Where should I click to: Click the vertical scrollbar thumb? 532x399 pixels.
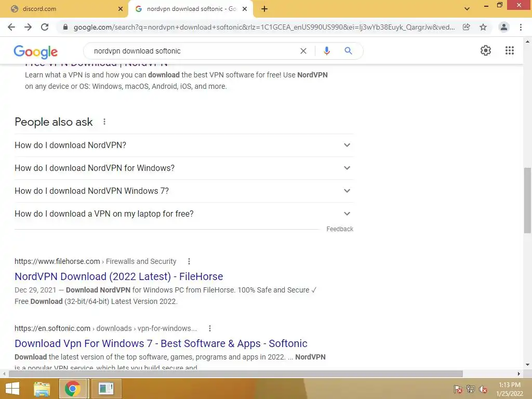pos(527,200)
